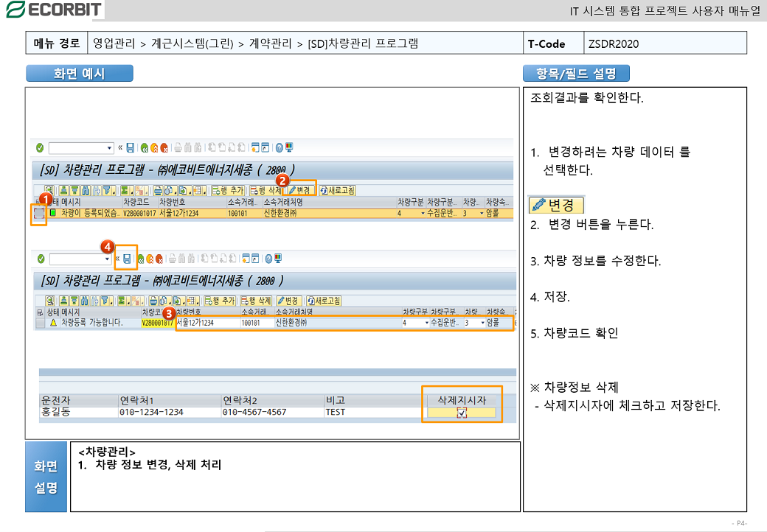The width and height of the screenshot is (767, 532).
Task: Open the command field dropdown in the upper toolbar
Action: [110, 147]
